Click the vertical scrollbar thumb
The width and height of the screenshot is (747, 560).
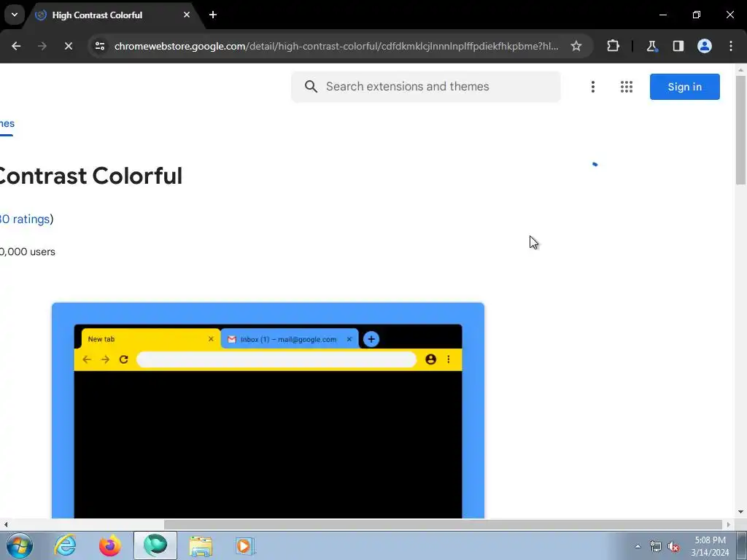(740, 130)
